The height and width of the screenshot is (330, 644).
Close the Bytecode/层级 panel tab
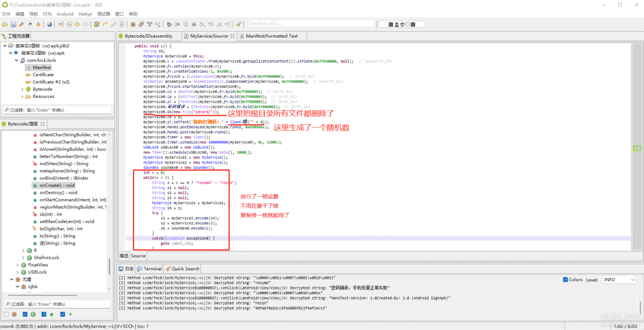(42, 124)
